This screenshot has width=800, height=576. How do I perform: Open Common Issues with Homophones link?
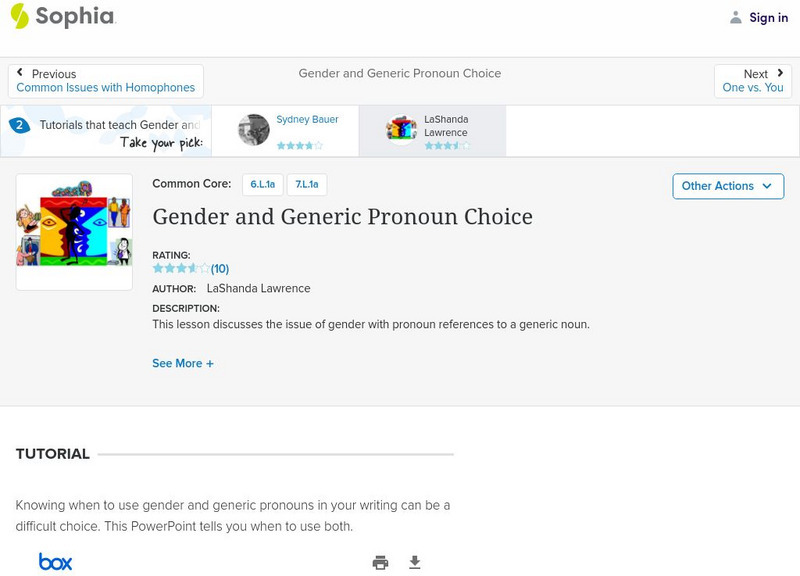pyautogui.click(x=106, y=88)
